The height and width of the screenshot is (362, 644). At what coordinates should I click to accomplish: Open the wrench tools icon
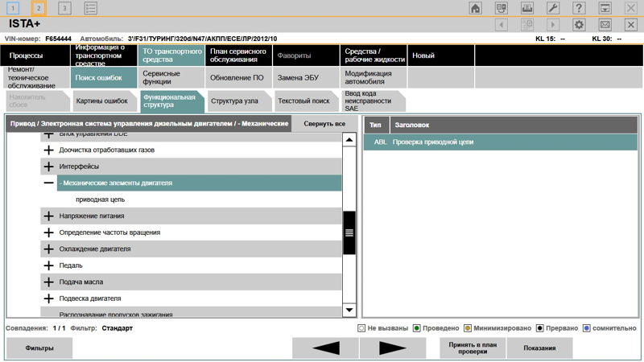point(552,8)
